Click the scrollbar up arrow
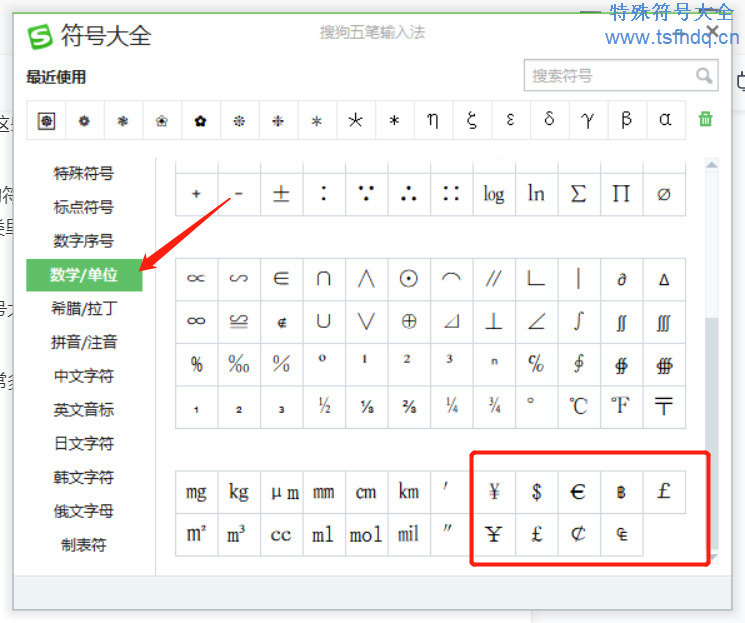This screenshot has height=623, width=745. [711, 165]
